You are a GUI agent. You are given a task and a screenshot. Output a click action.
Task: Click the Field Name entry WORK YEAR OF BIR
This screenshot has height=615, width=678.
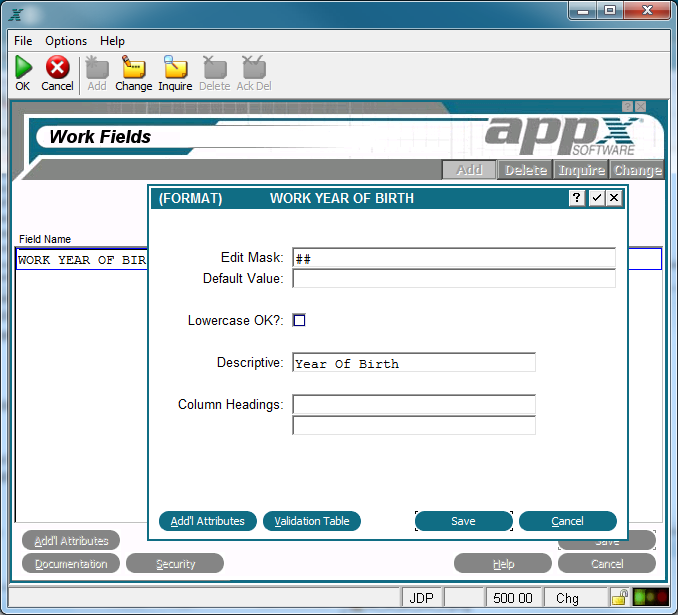[x=82, y=259]
